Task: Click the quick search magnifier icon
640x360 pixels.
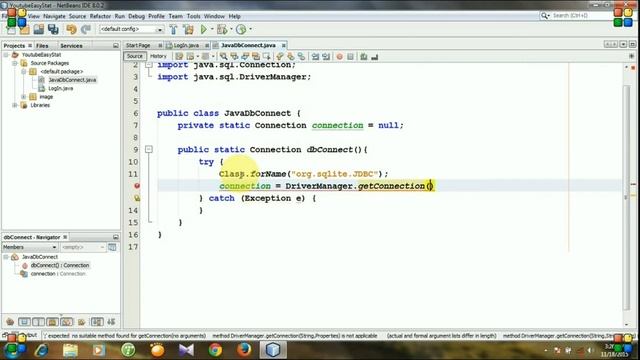Action: click(x=544, y=16)
